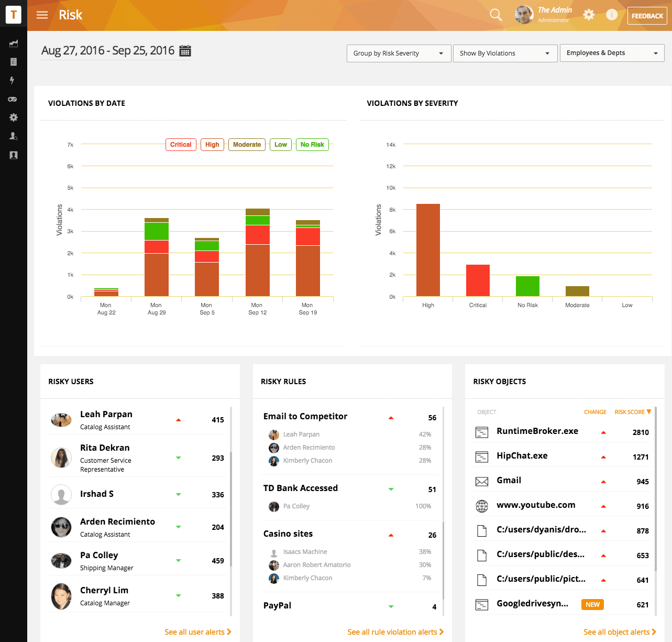
Task: Open Group by Risk Severity dropdown
Action: tap(399, 53)
